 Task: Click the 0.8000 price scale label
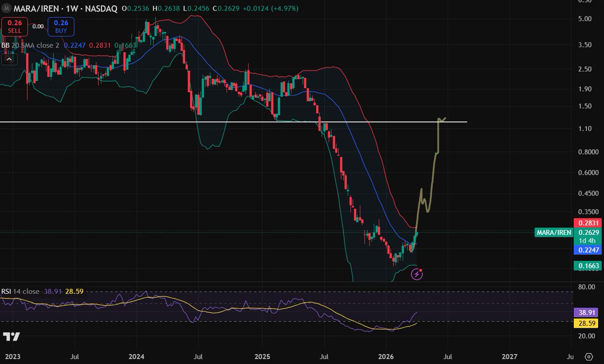(588, 152)
